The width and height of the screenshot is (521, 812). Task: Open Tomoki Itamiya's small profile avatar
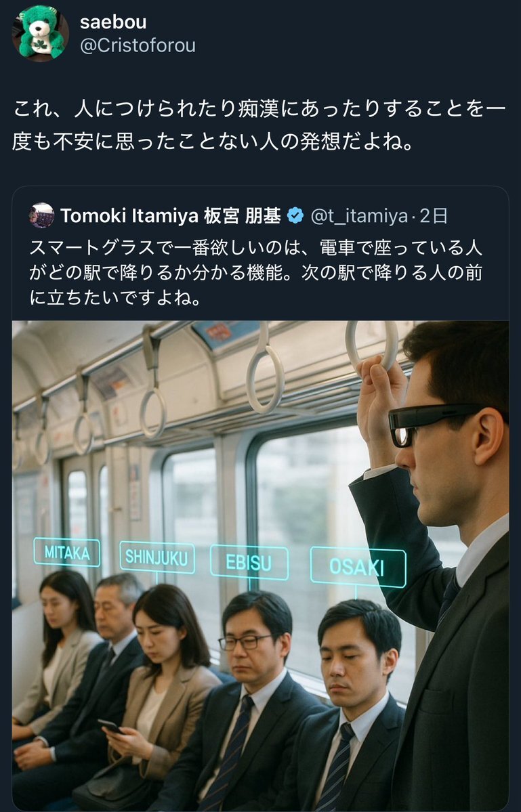42,215
